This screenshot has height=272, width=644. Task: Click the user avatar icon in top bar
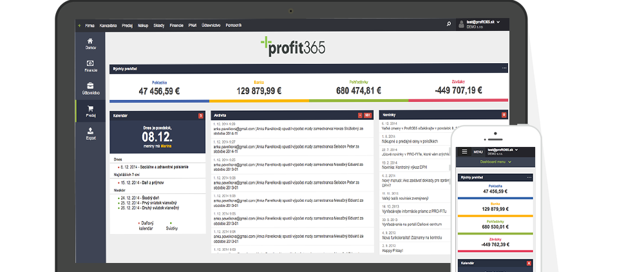tap(462, 24)
